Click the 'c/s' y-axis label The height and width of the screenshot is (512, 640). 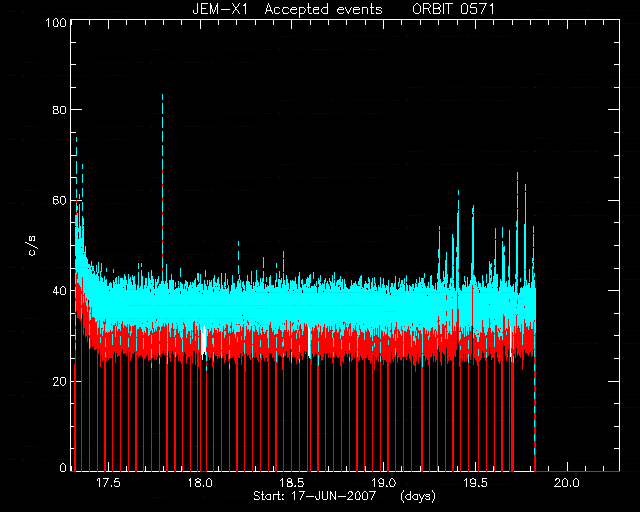coord(33,246)
